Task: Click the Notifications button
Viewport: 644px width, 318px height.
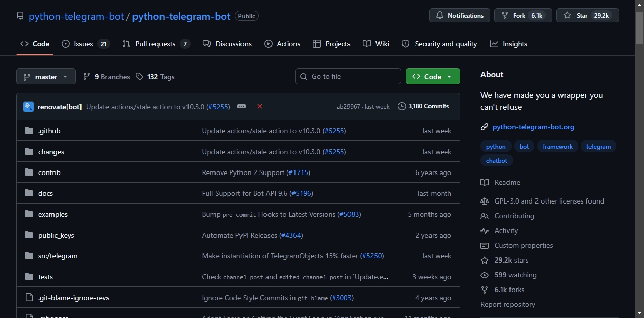Action: [460, 16]
